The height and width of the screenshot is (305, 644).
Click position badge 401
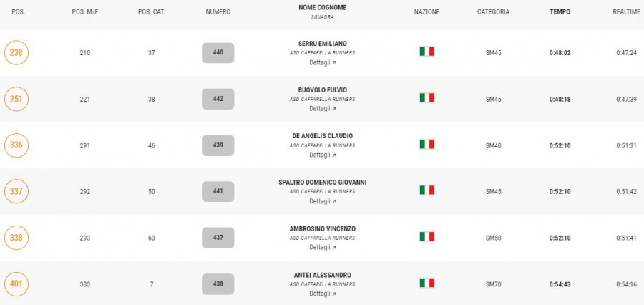[x=16, y=284]
